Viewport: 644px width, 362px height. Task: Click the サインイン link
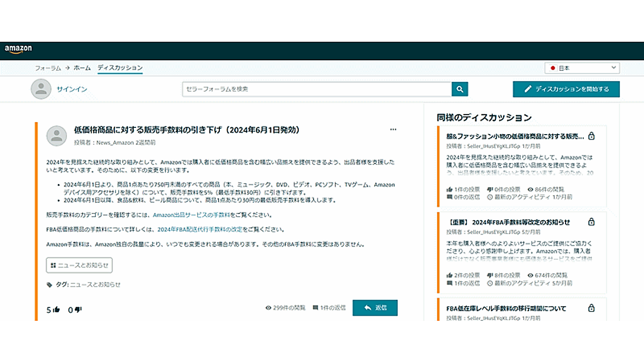click(x=72, y=89)
